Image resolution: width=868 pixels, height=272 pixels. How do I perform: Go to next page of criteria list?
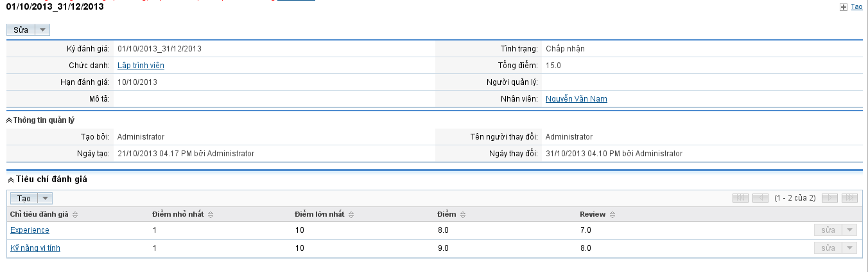[830, 198]
